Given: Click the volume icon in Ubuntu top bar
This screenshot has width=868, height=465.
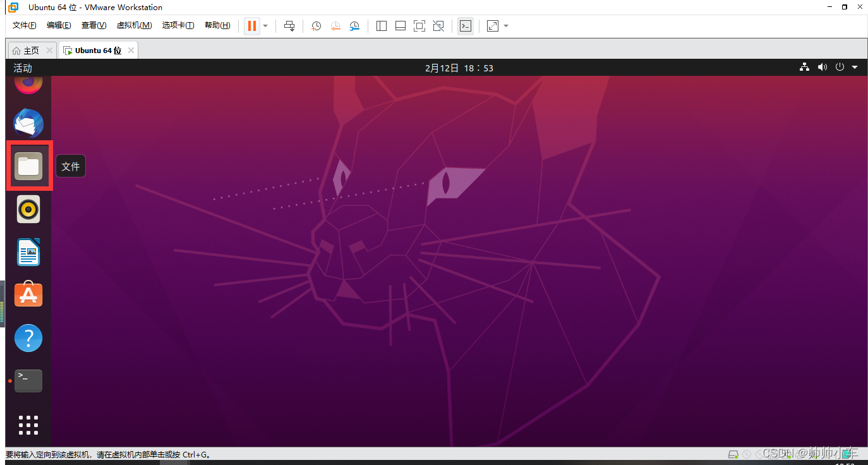Looking at the screenshot, I should [822, 67].
